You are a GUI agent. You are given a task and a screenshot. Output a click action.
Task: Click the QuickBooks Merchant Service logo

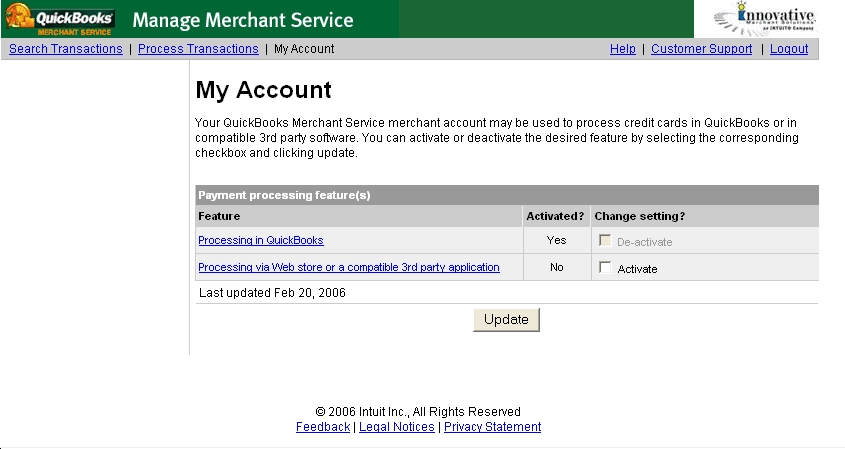tap(59, 19)
